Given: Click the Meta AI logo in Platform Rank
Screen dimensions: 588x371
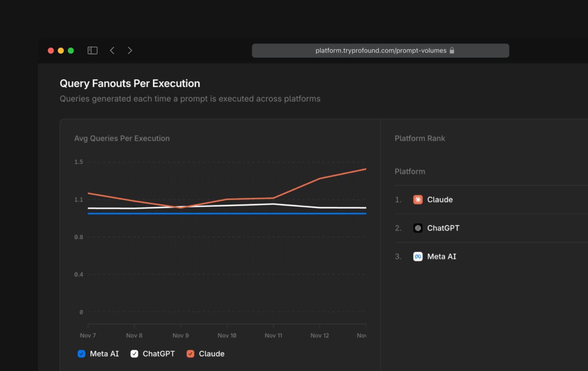Looking at the screenshot, I should pos(418,256).
